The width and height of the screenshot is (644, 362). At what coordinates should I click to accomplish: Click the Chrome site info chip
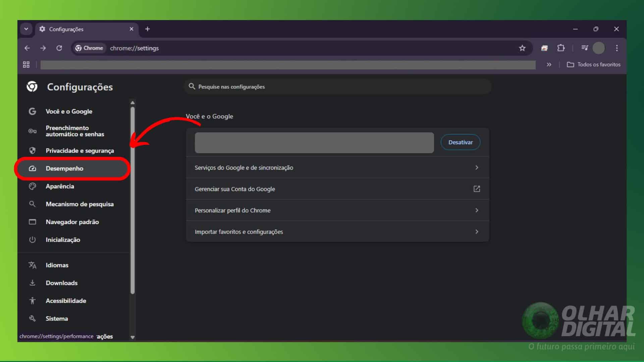point(89,48)
